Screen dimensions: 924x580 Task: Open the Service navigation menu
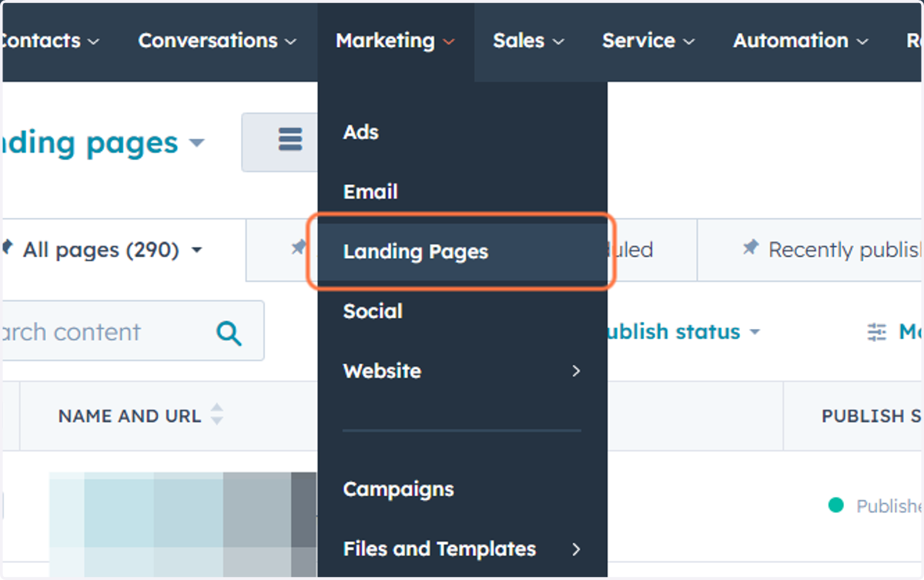[x=648, y=41]
